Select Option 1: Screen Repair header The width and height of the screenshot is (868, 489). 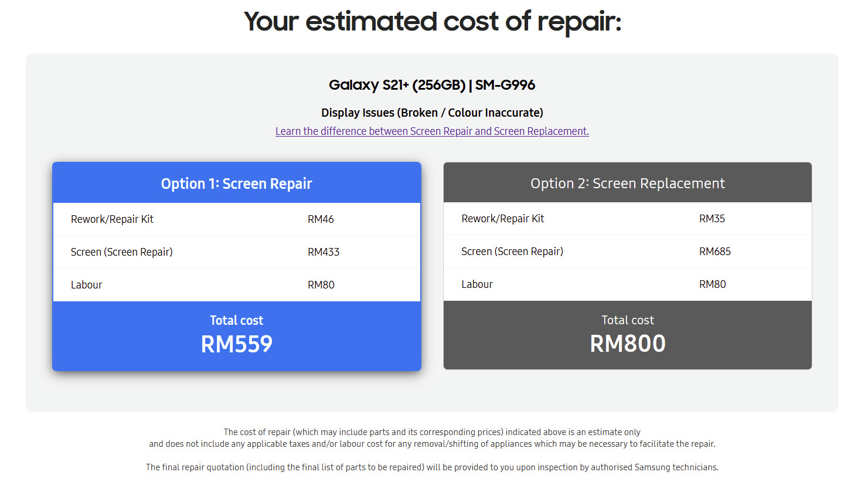point(237,183)
